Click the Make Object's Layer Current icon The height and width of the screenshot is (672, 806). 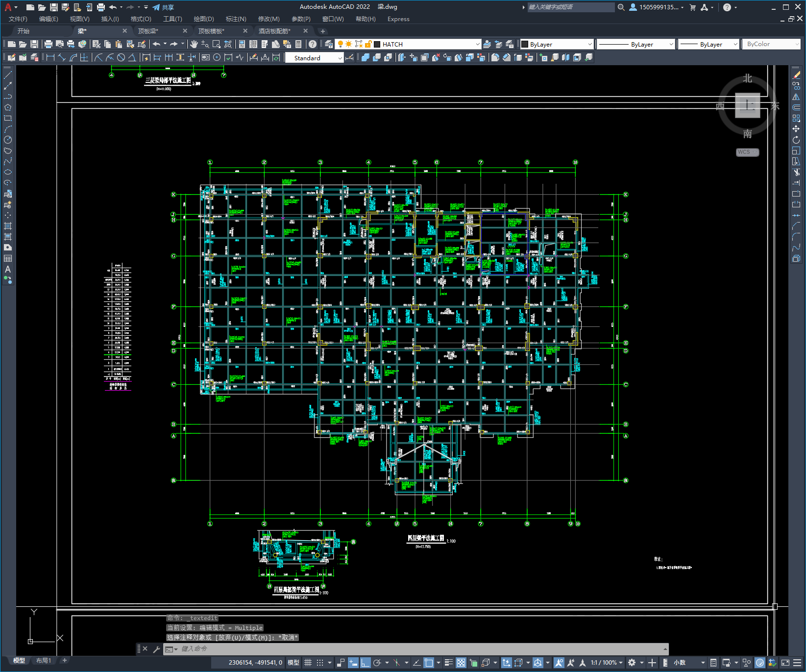(x=487, y=44)
